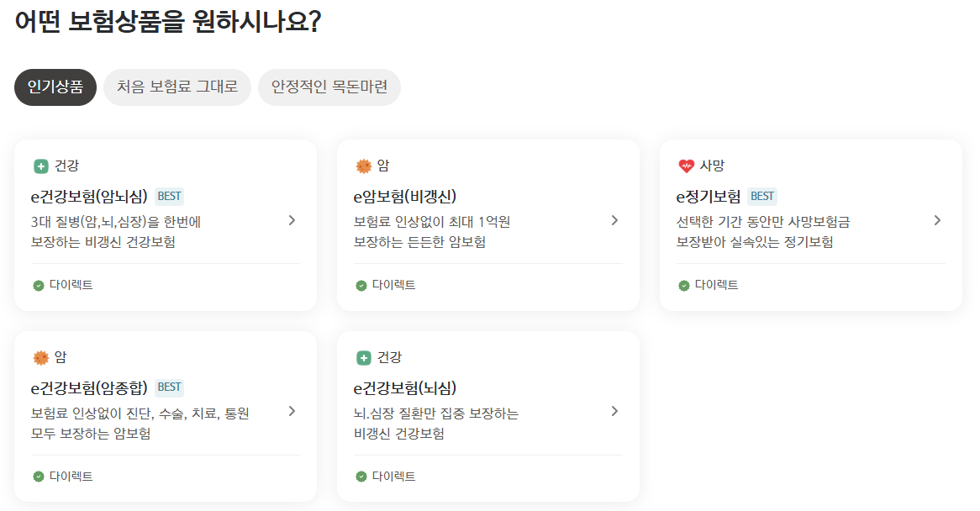Click the orange cancer icon on e암보험(비갱신) card
Screen dimensions: 980x511
click(363, 166)
